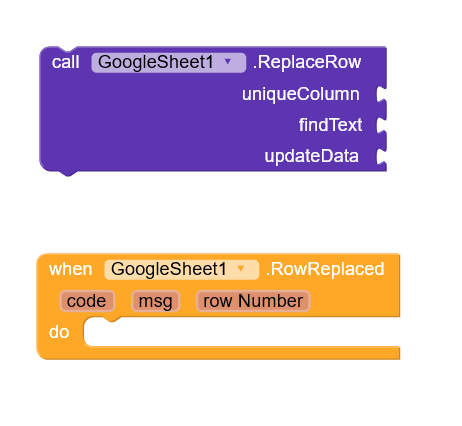Click the orange dropdown arrow after GoogleSheet1
Screen dimensions: 462x426
[241, 269]
